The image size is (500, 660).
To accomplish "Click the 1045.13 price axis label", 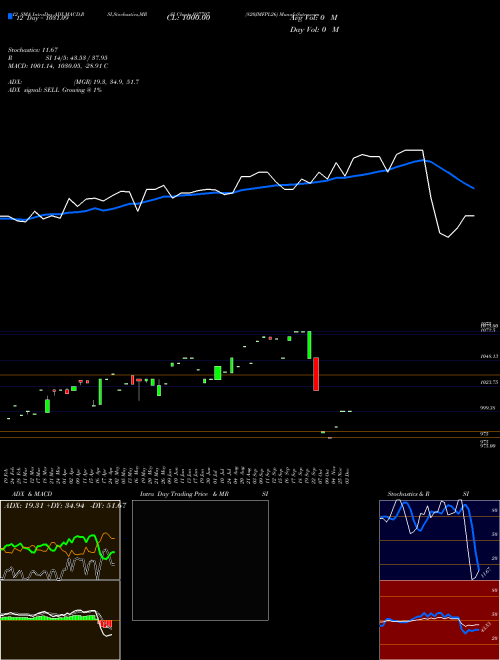I will pyautogui.click(x=489, y=356).
